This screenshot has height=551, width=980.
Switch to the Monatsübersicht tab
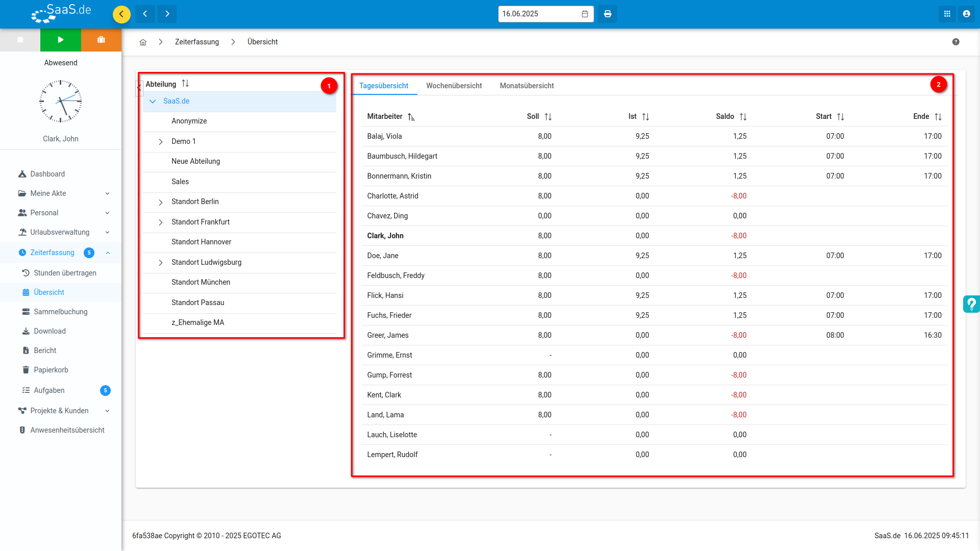[527, 86]
